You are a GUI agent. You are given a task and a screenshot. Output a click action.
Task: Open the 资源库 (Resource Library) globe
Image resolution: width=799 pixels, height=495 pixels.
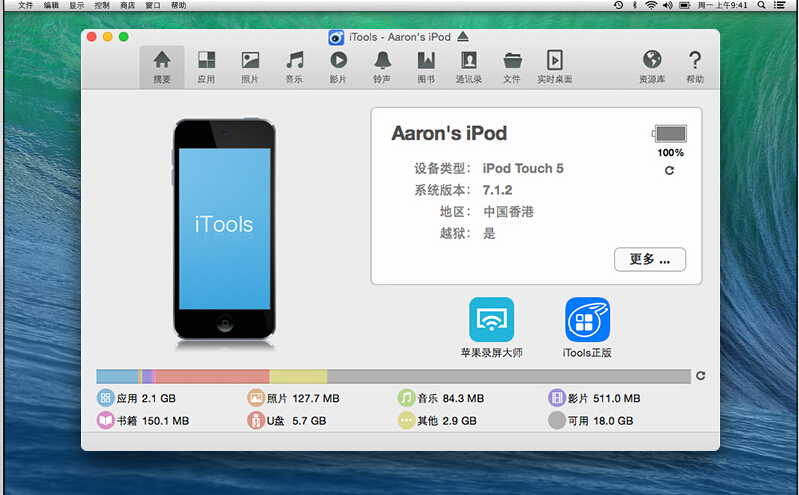(x=652, y=66)
